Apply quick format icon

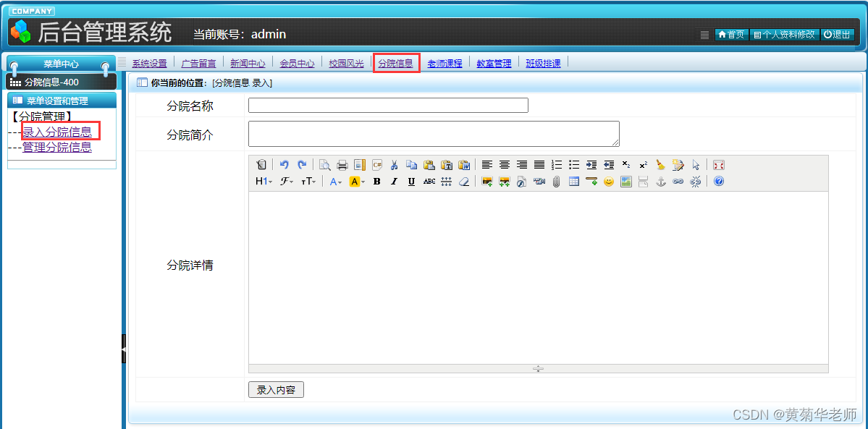[678, 165]
